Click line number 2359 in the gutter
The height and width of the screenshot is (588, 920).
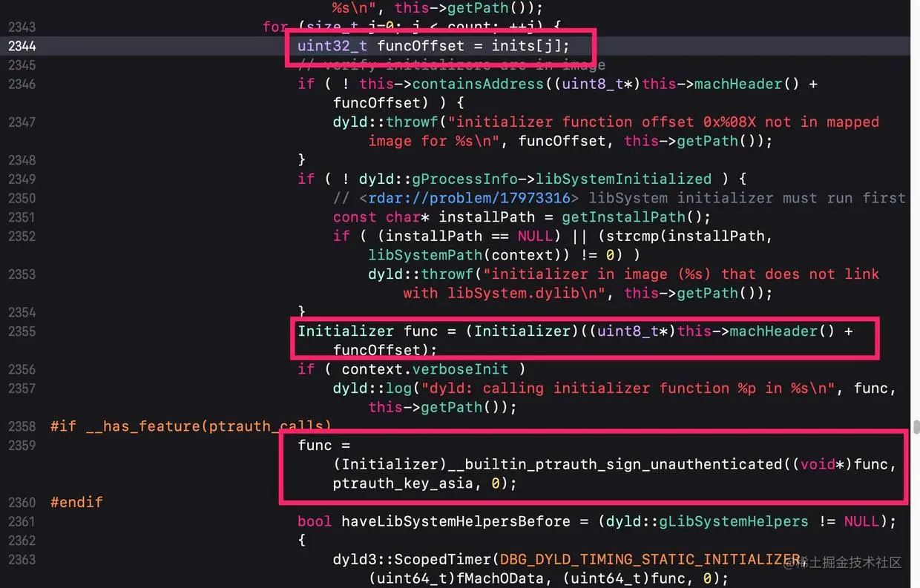point(22,445)
